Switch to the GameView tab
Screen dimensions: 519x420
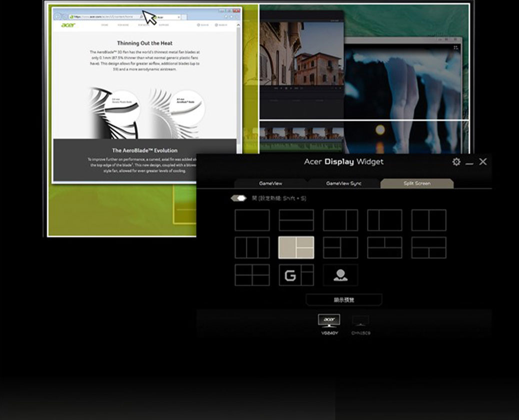pyautogui.click(x=270, y=183)
